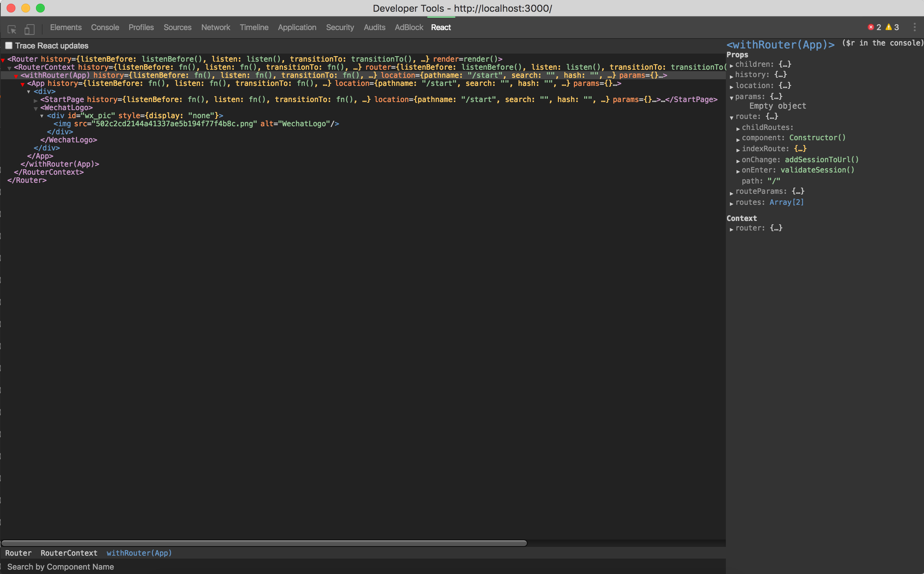
Task: Click the Empty object text under params
Action: (x=778, y=106)
